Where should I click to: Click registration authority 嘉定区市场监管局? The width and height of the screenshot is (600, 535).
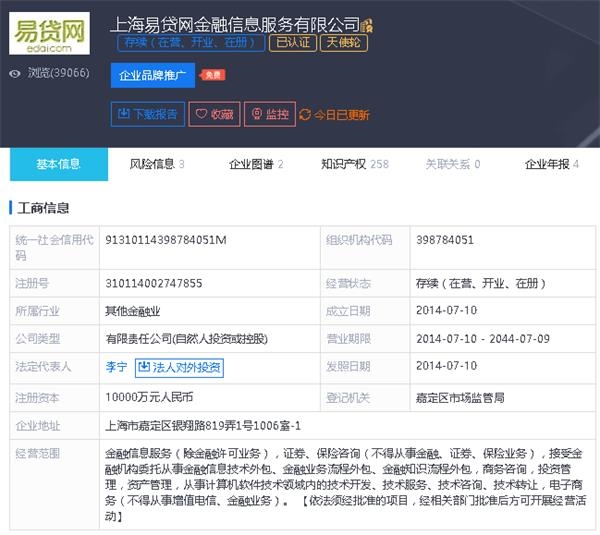tap(460, 398)
